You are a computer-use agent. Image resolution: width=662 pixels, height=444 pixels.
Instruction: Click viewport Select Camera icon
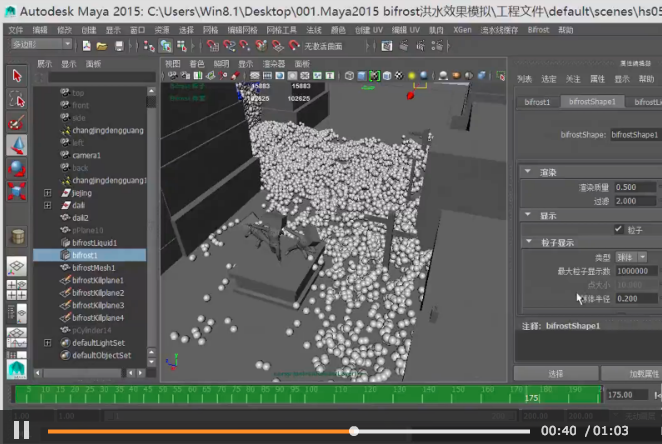pos(173,76)
